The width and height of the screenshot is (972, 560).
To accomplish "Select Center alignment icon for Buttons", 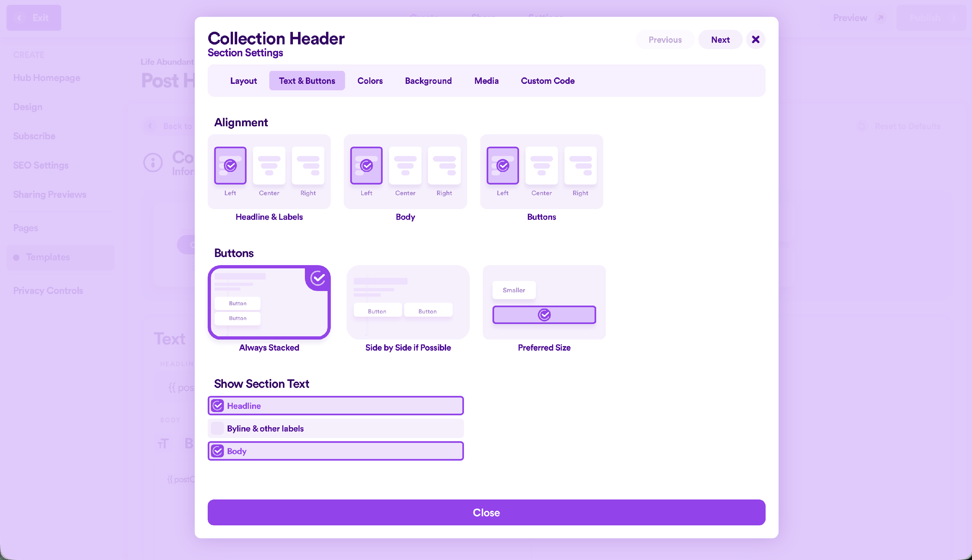I will tap(541, 165).
